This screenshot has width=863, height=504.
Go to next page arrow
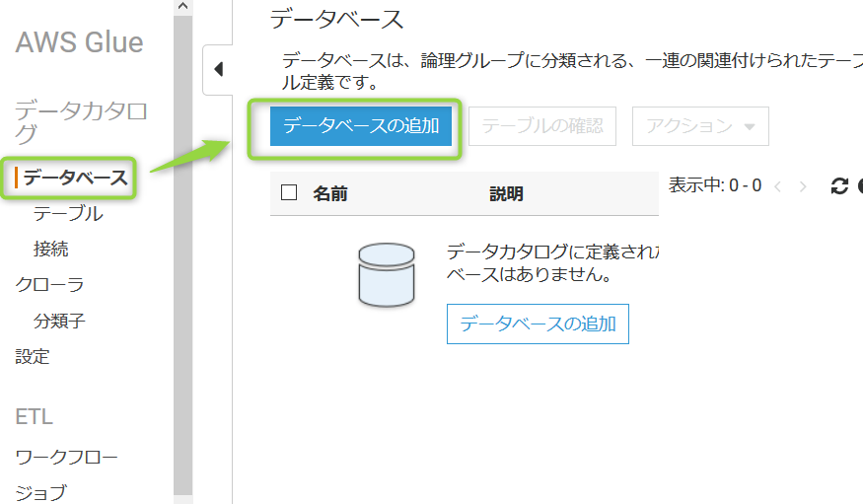click(803, 186)
